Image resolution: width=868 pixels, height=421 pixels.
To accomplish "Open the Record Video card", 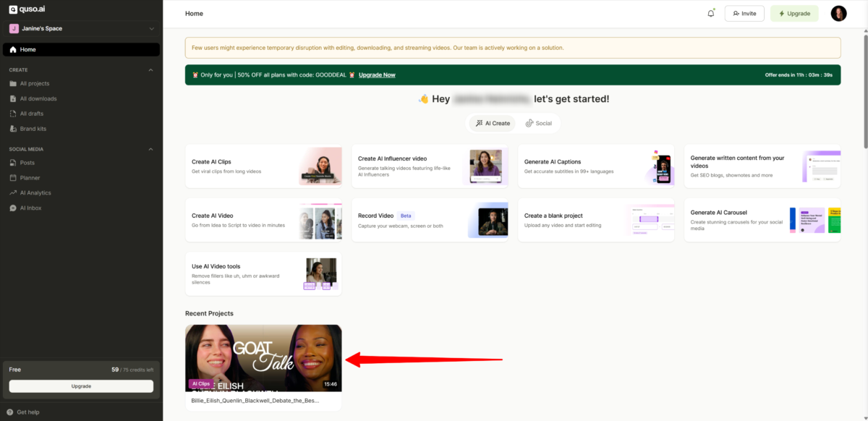I will point(430,220).
